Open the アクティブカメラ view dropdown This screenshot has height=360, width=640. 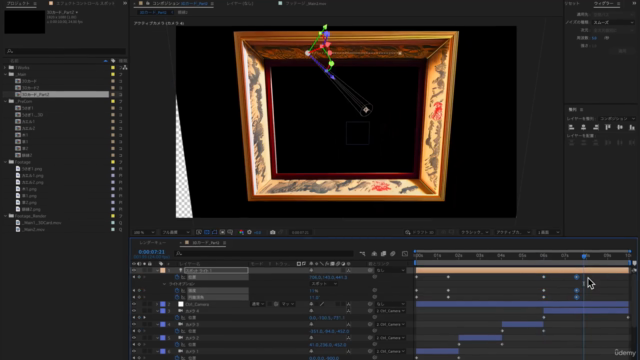coord(513,232)
